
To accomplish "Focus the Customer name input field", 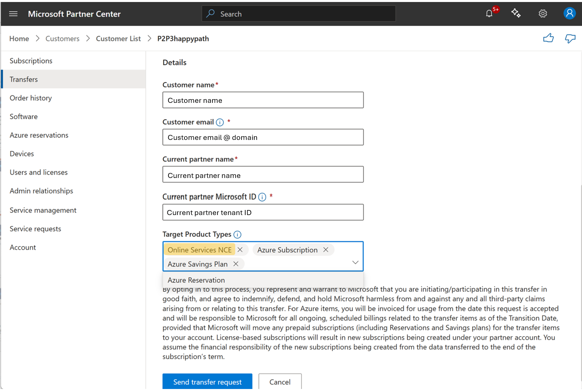I will pyautogui.click(x=263, y=100).
